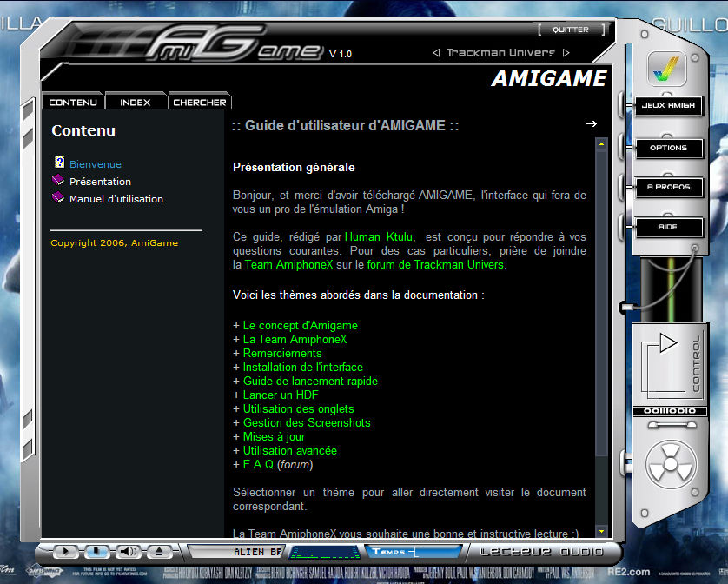The height and width of the screenshot is (584, 728).
Task: Select the next entry after Trackman Univers
Action: pyautogui.click(x=566, y=53)
